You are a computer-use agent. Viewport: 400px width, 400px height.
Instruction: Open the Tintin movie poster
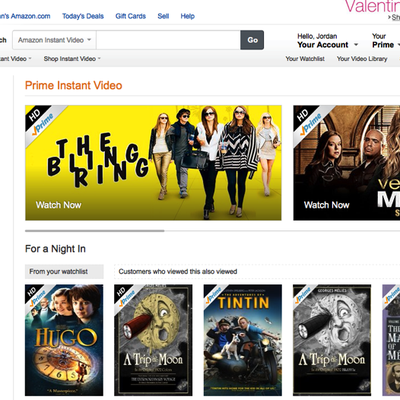point(243,340)
